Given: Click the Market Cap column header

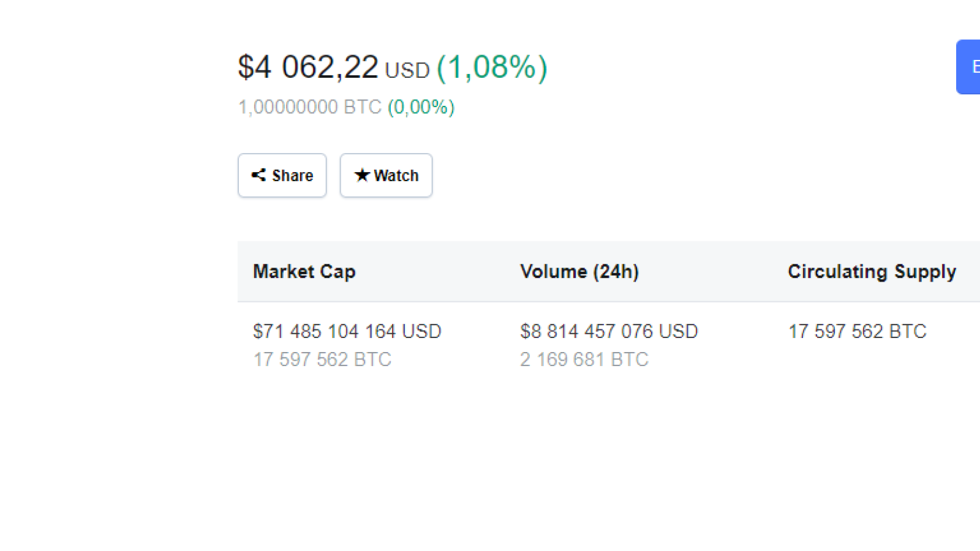Looking at the screenshot, I should (304, 271).
